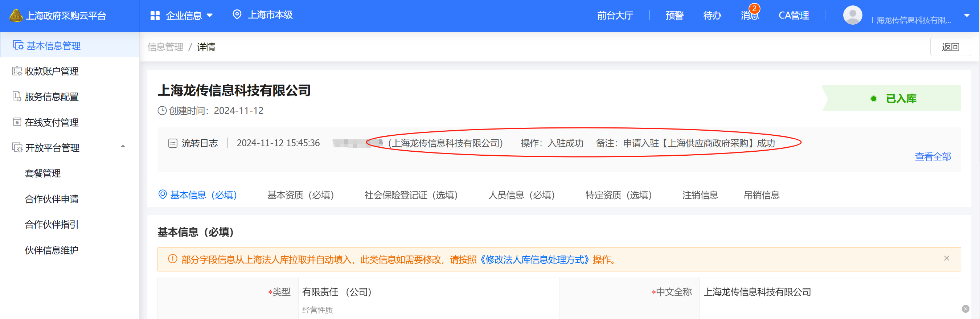
Task: Open 收款账户管理 in the sidebar
Action: pyautogui.click(x=52, y=71)
